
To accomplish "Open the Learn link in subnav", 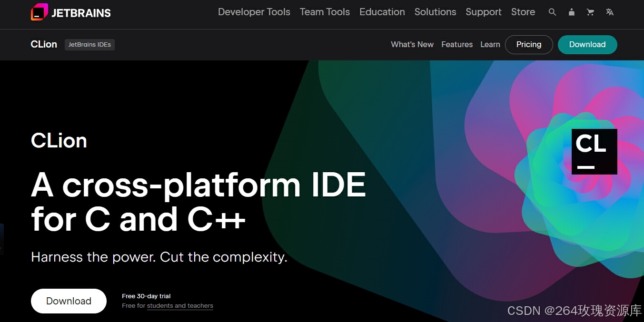I will (x=490, y=45).
